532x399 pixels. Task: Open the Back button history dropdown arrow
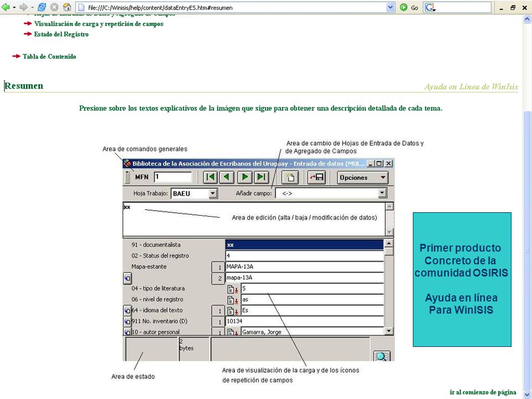[14, 7]
